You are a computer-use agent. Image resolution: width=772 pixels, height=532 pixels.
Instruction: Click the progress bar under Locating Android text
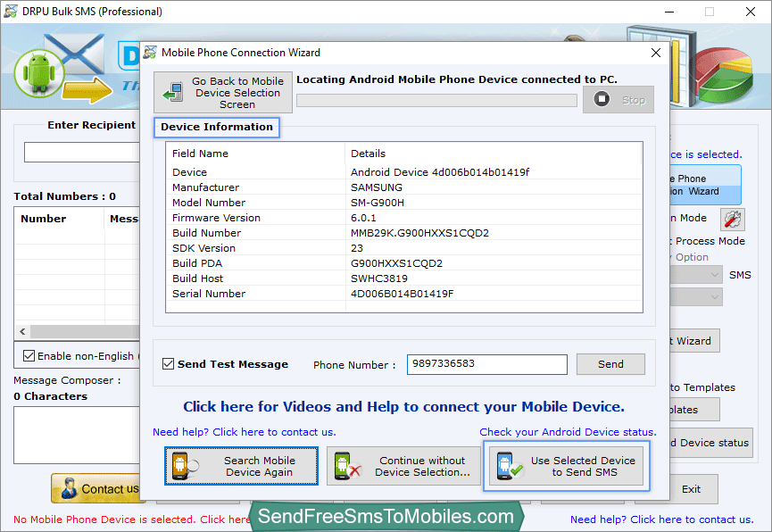click(x=436, y=101)
